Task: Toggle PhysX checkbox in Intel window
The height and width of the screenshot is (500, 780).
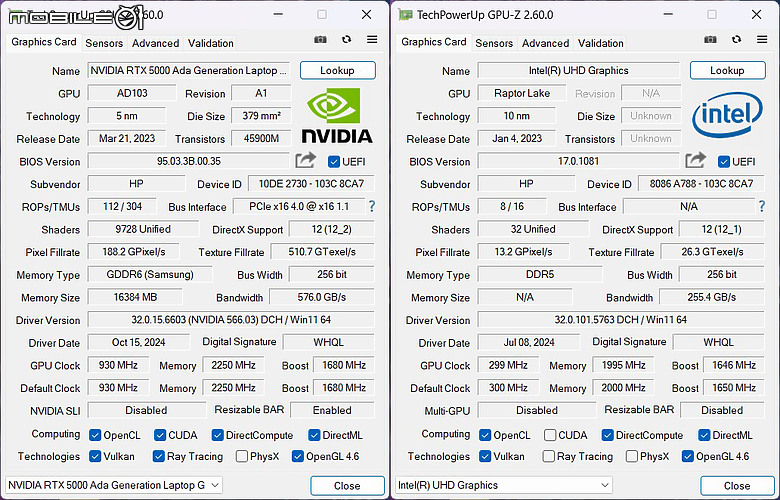Action: click(632, 456)
